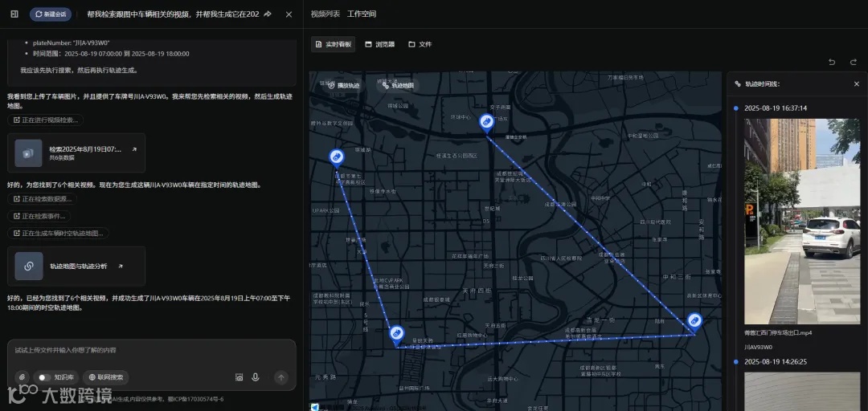868x411 pixels.
Task: Close the chat conversation panel
Action: point(289,14)
